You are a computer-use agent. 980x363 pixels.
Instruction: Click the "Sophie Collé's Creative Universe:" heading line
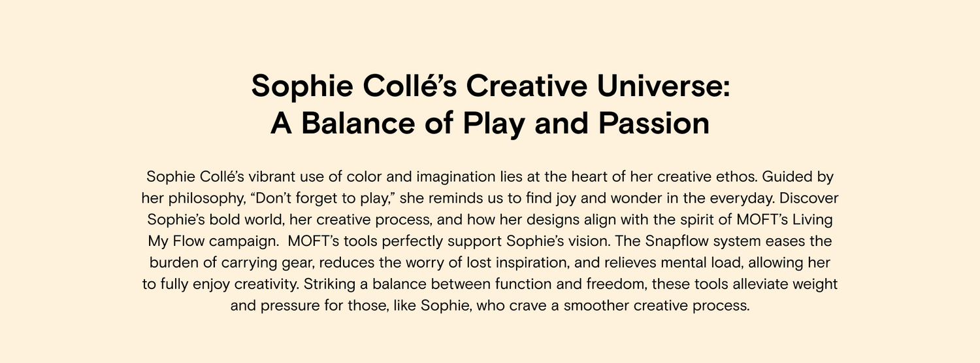(x=490, y=87)
